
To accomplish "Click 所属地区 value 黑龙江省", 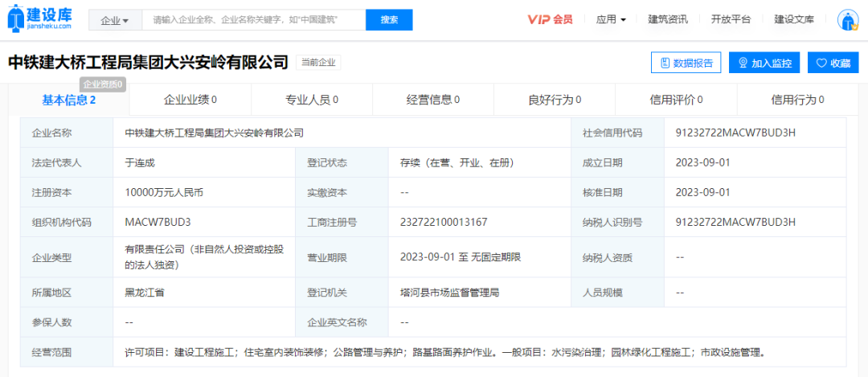I will (145, 293).
